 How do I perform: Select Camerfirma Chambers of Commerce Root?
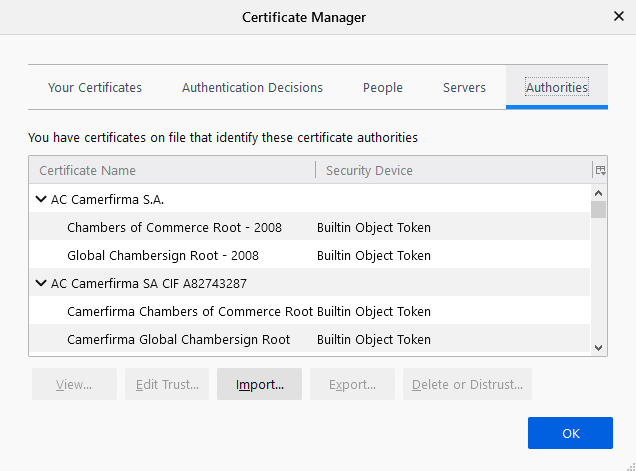pyautogui.click(x=189, y=311)
